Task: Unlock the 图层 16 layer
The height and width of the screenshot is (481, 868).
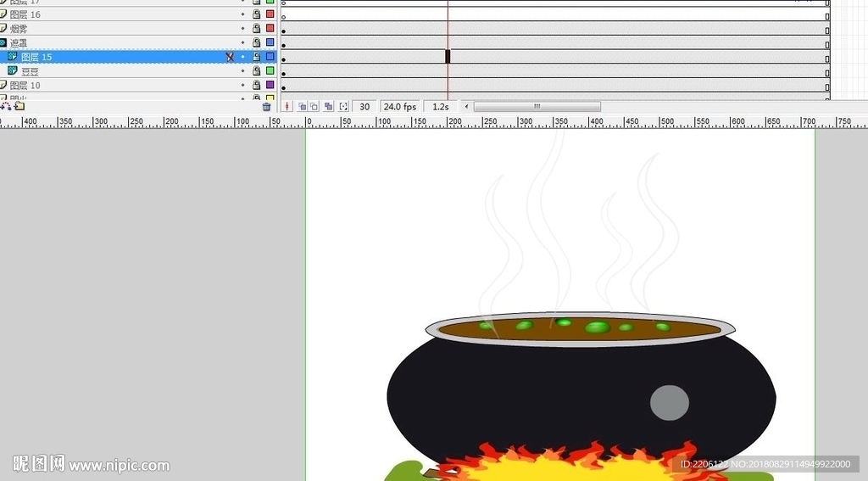Action: tap(256, 14)
